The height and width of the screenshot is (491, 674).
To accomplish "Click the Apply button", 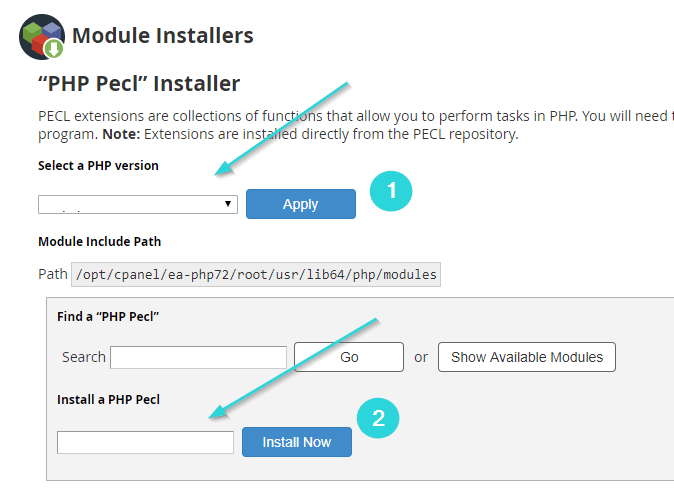I will click(x=301, y=204).
